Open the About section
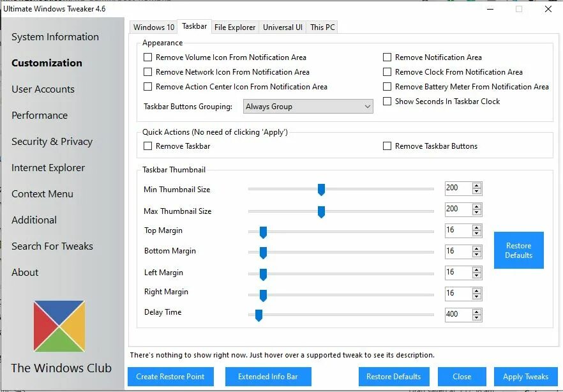 pos(25,273)
